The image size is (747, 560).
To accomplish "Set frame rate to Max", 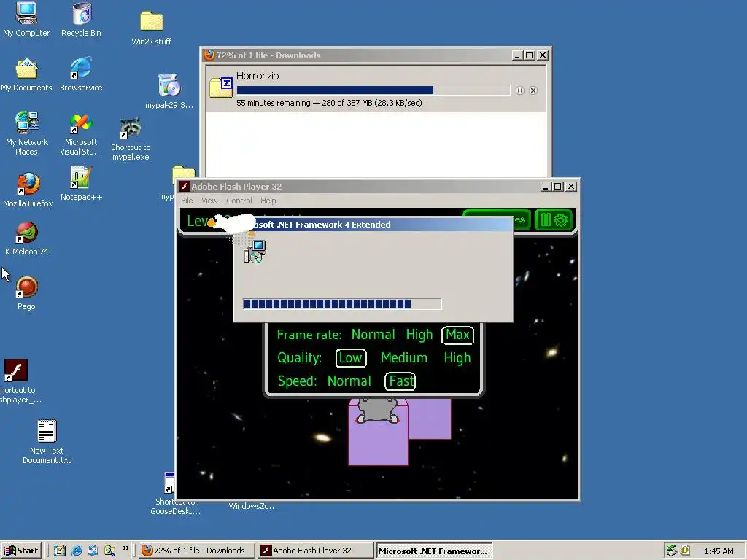I will point(457,335).
